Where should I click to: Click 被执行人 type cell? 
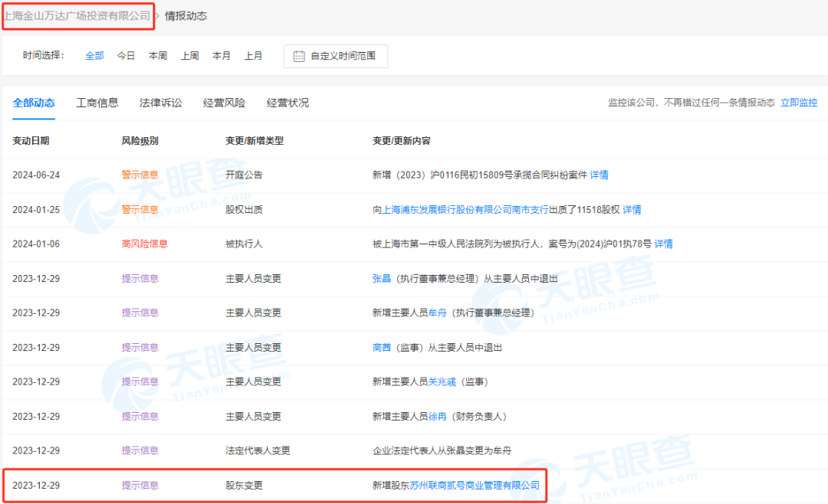[x=244, y=244]
